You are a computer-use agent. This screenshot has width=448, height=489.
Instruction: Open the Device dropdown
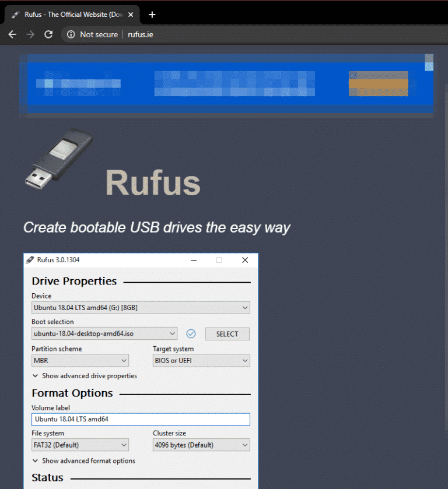[x=141, y=308]
